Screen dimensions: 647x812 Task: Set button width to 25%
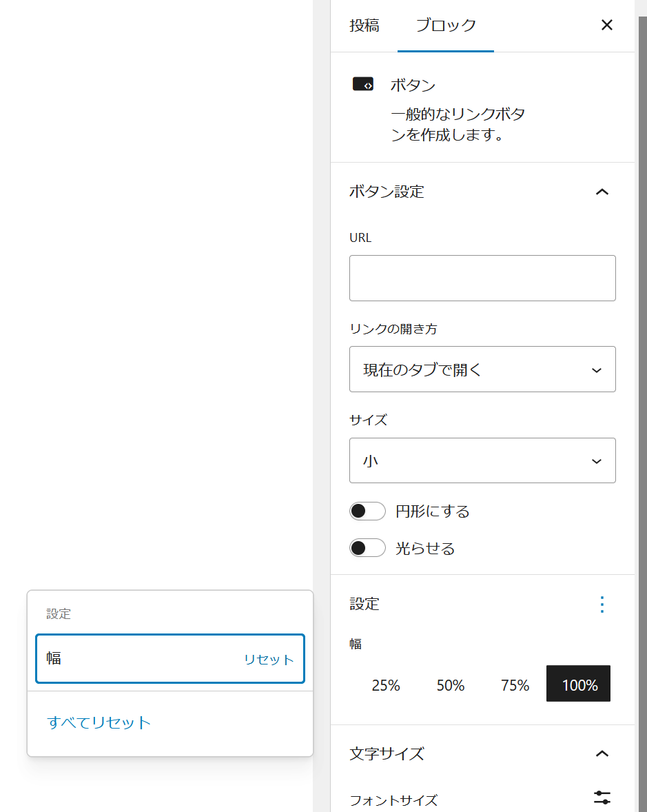[x=386, y=685]
